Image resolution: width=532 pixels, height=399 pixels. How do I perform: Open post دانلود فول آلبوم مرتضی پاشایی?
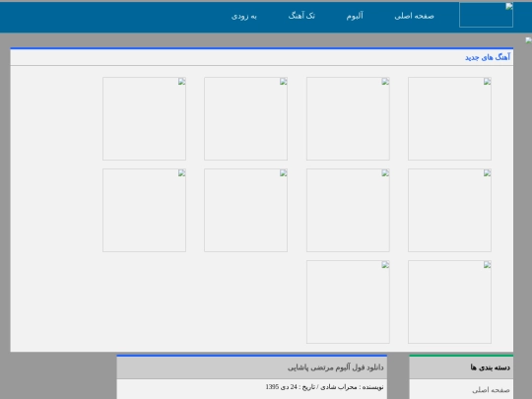tap(336, 367)
